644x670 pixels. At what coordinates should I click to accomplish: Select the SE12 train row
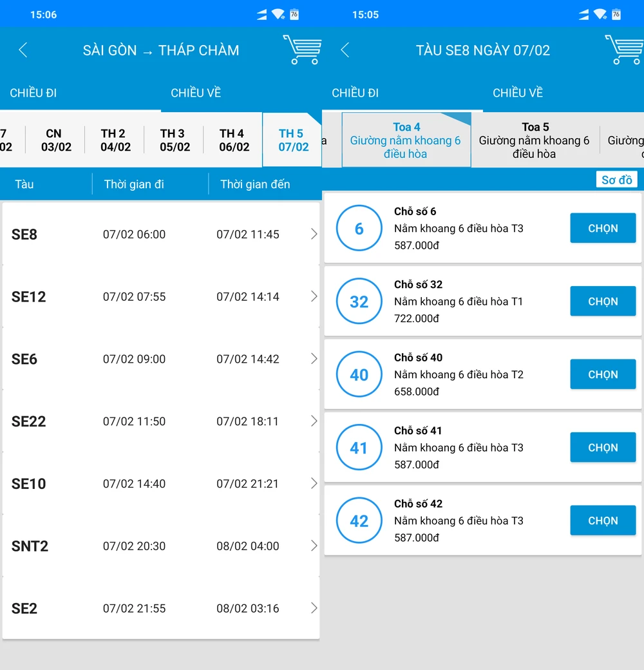161,297
